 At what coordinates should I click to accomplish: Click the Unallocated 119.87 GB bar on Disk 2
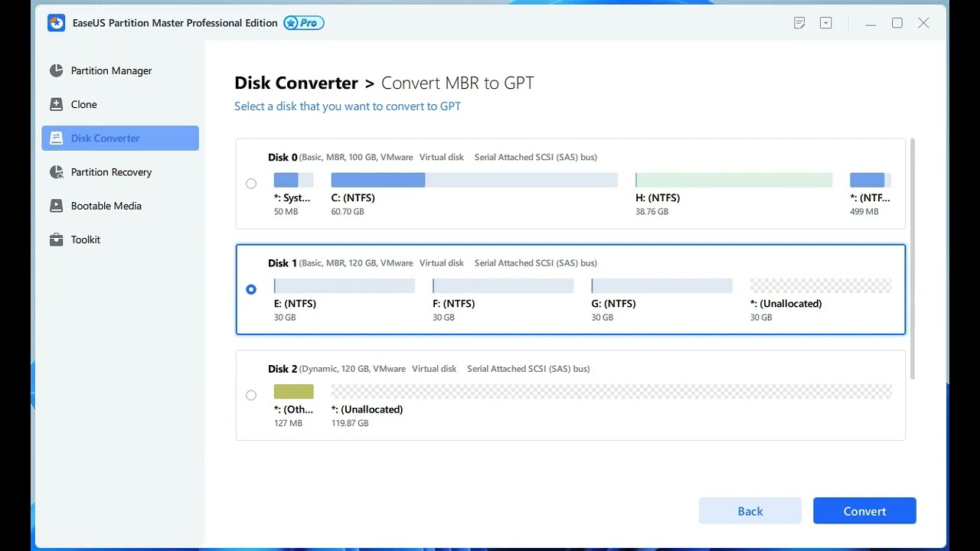click(612, 391)
